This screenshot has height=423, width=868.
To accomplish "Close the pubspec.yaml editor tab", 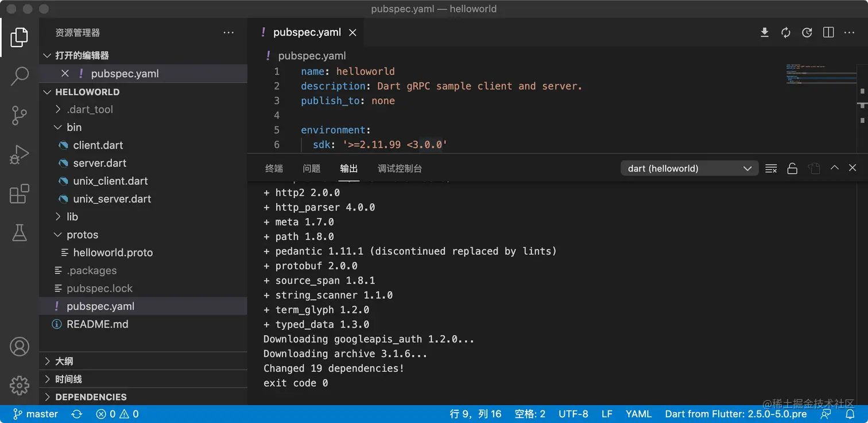I will coord(352,33).
